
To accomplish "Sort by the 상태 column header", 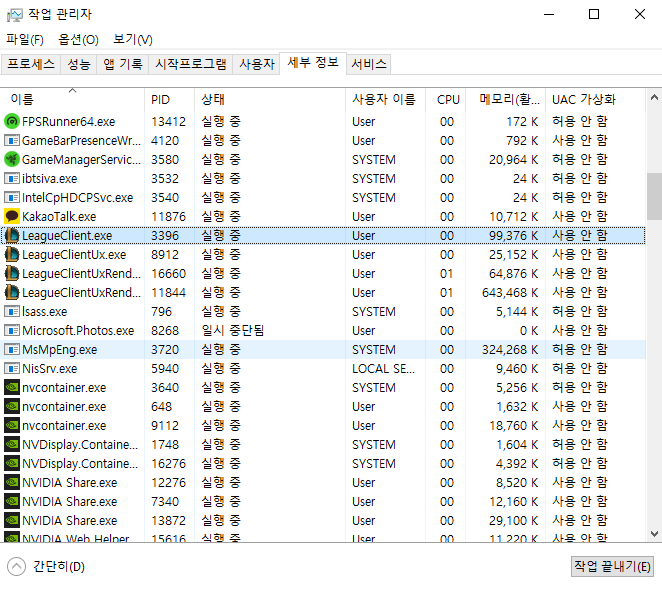I will (270, 100).
